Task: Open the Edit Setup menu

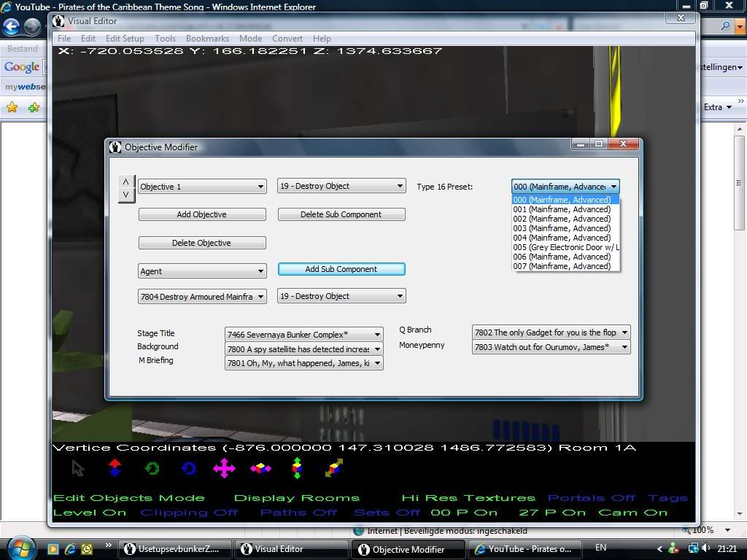Action: [125, 39]
